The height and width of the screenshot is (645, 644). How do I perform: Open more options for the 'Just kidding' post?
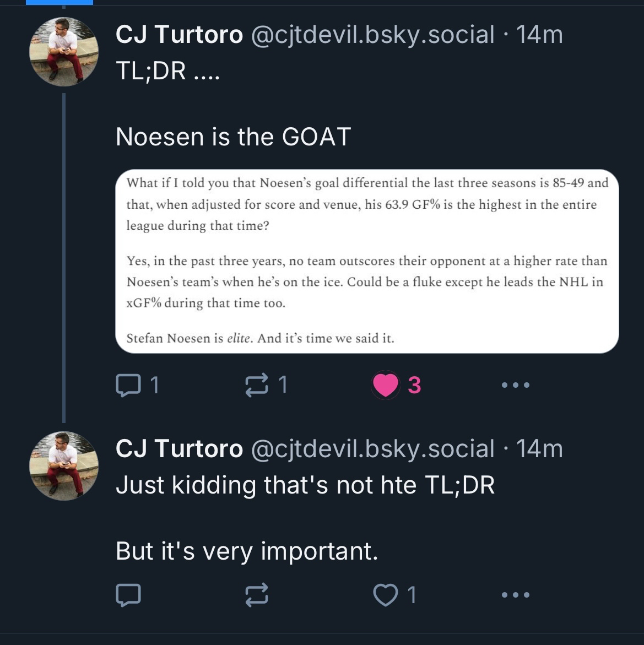coord(516,595)
